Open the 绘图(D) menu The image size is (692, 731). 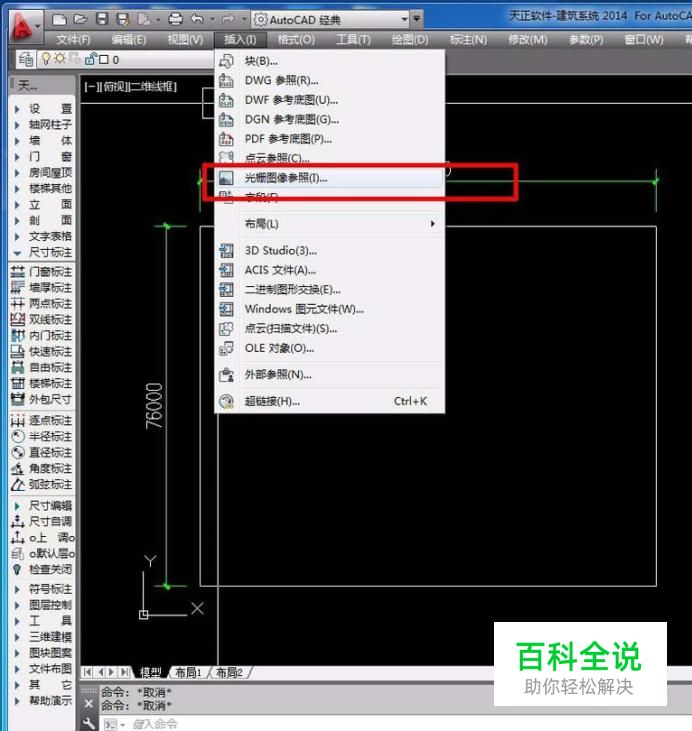(410, 40)
